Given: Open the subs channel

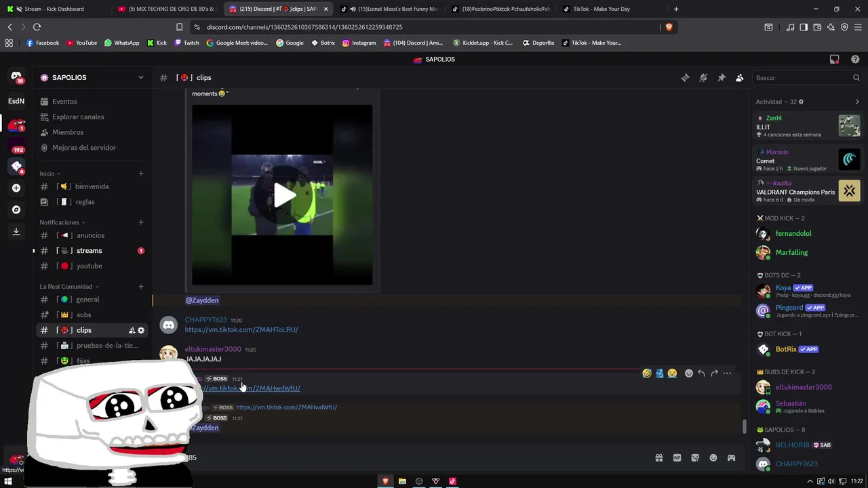Looking at the screenshot, I should [92, 314].
